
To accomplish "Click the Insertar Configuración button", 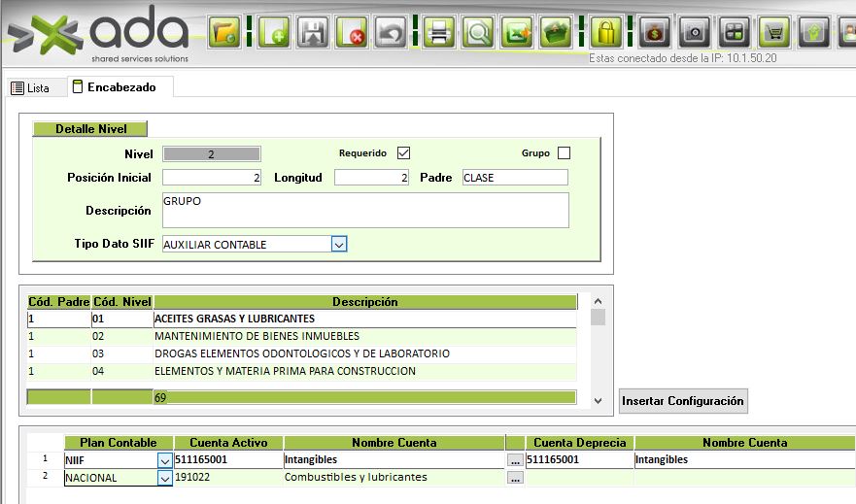I will point(683,401).
